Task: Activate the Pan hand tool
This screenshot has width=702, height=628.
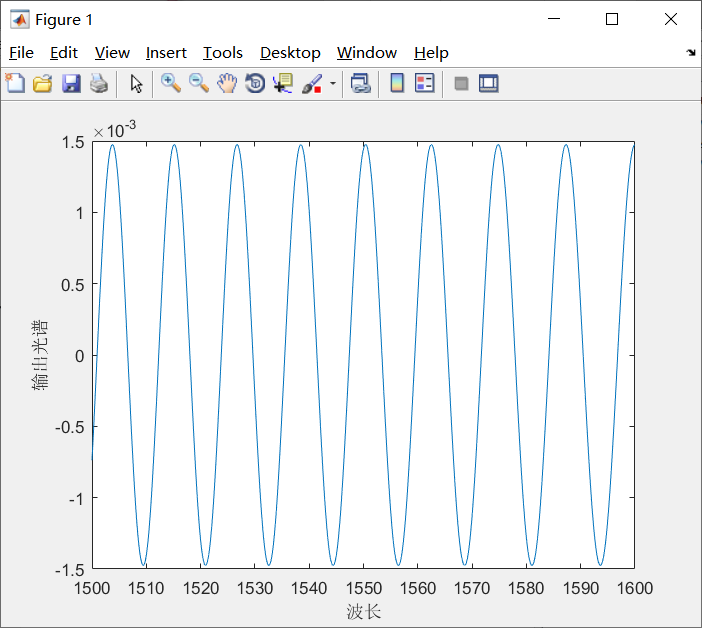Action: point(227,84)
